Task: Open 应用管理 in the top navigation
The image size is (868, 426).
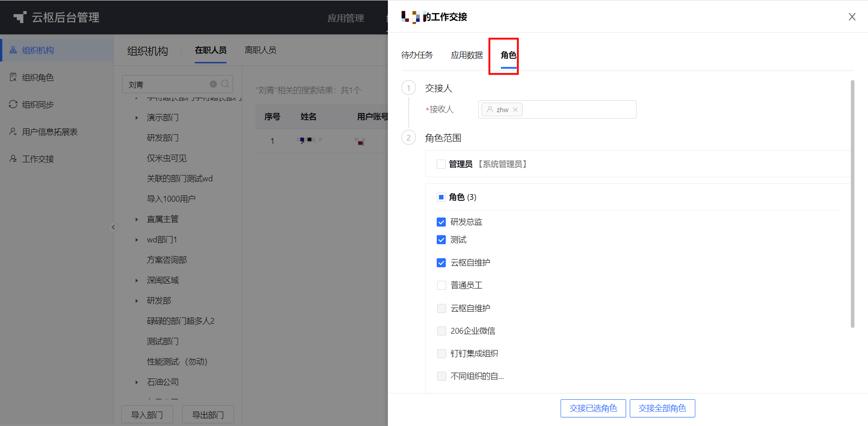Action: tap(346, 18)
